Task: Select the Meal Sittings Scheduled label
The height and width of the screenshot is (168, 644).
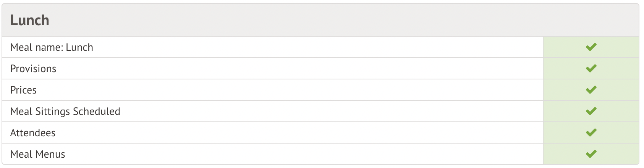Action: (65, 111)
